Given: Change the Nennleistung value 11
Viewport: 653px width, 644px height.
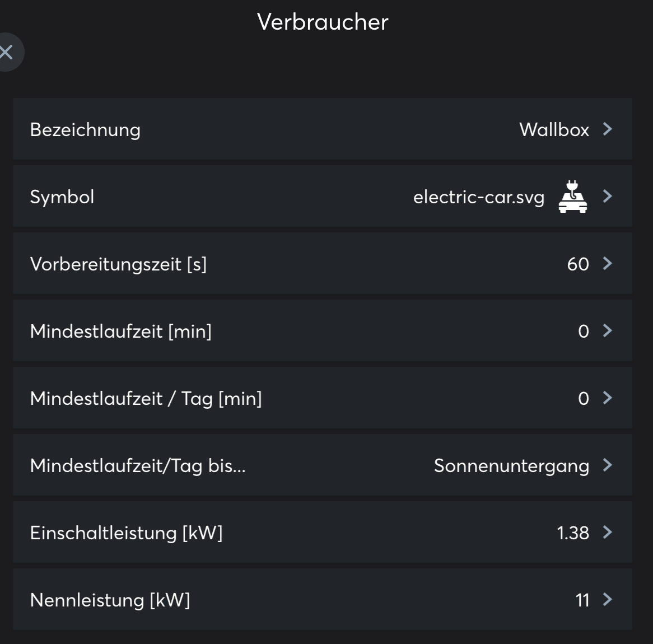Looking at the screenshot, I should coord(582,600).
